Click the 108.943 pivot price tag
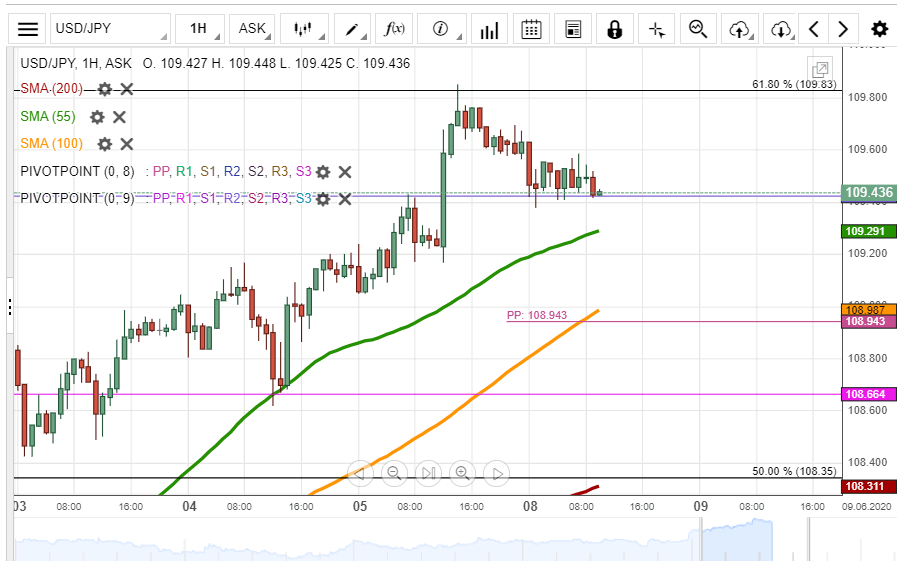Screen dimensions: 906x561 pos(869,321)
